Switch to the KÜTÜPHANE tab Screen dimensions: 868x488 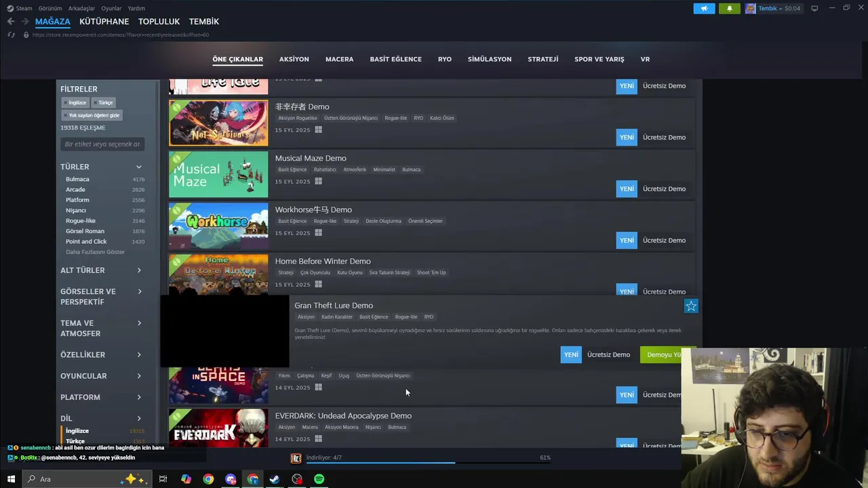[104, 22]
